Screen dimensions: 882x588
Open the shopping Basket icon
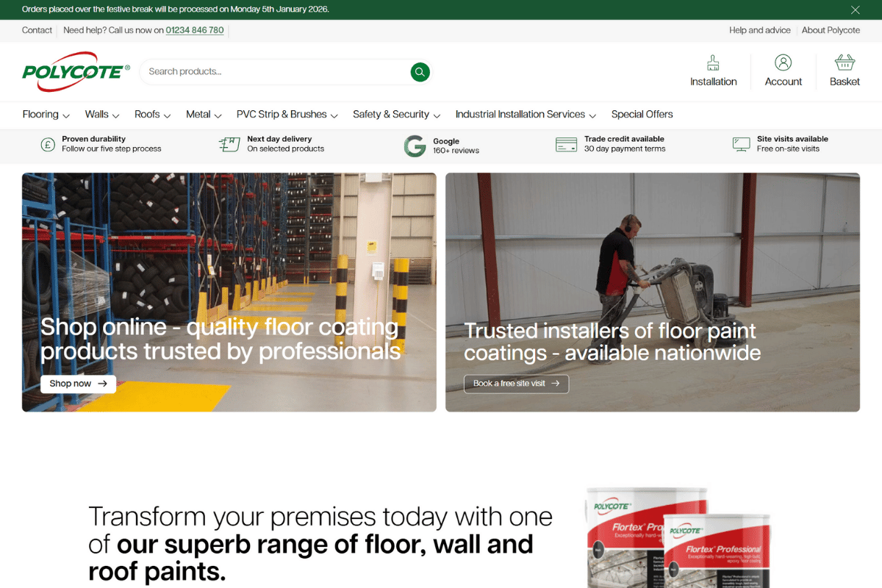(845, 63)
